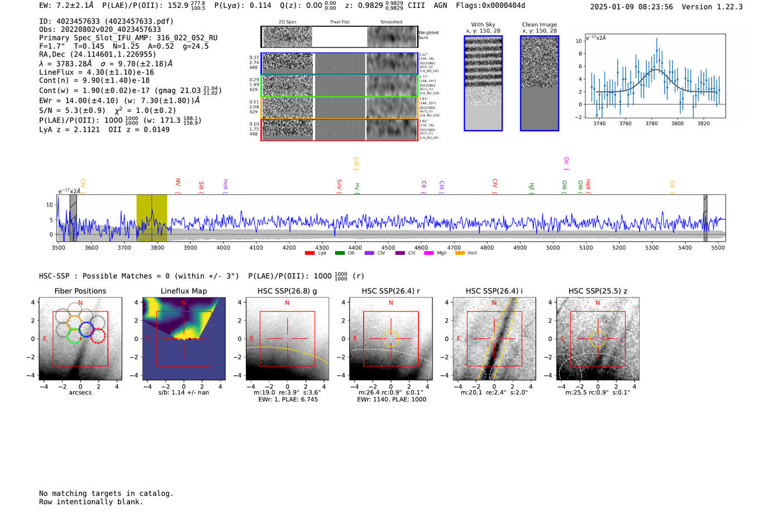Click the yellow highlighted emission region
The image size is (782, 532).
[x=152, y=218]
